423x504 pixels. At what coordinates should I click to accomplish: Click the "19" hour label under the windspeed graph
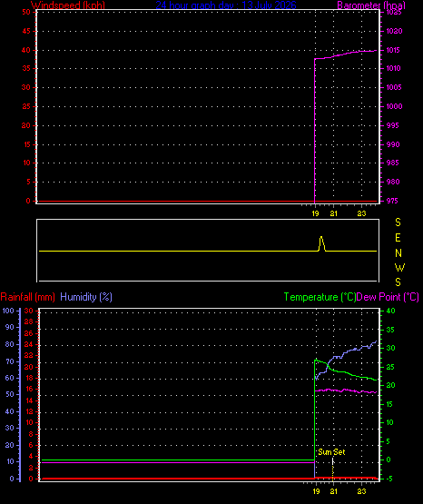[315, 213]
